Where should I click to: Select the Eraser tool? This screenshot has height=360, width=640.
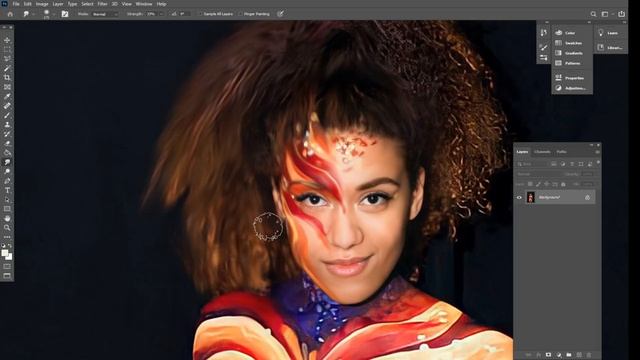click(7, 143)
